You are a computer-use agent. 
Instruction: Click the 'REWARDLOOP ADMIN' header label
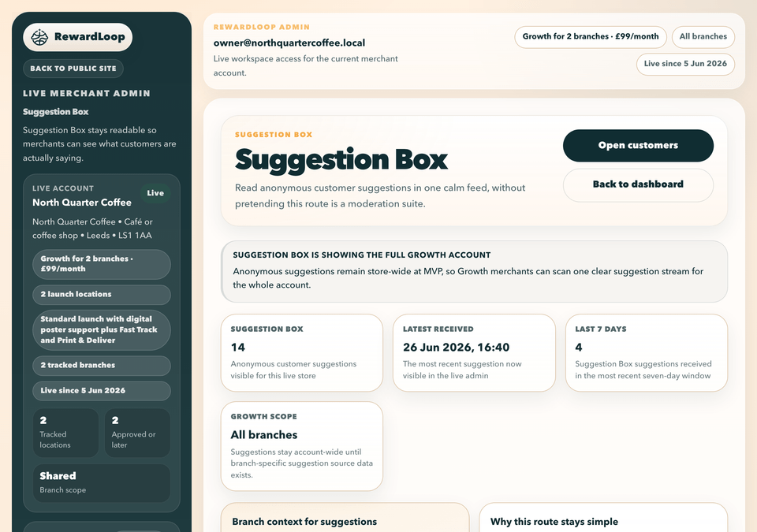tap(262, 28)
